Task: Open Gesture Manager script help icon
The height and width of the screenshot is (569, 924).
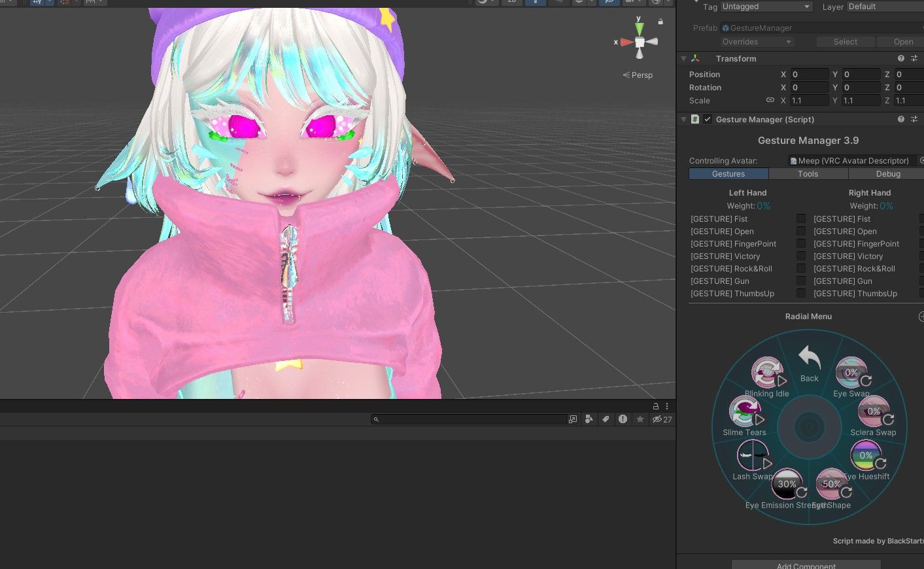Action: click(x=901, y=119)
